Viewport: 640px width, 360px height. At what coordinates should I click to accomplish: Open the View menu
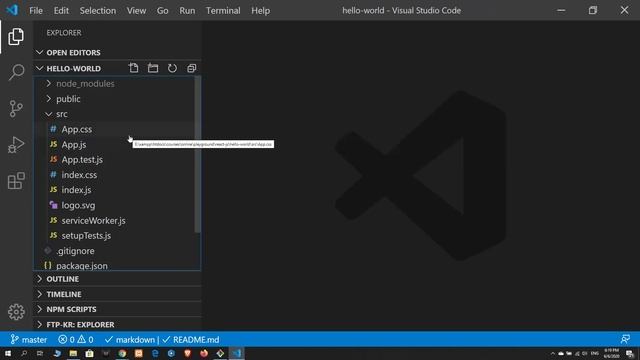[x=136, y=11]
